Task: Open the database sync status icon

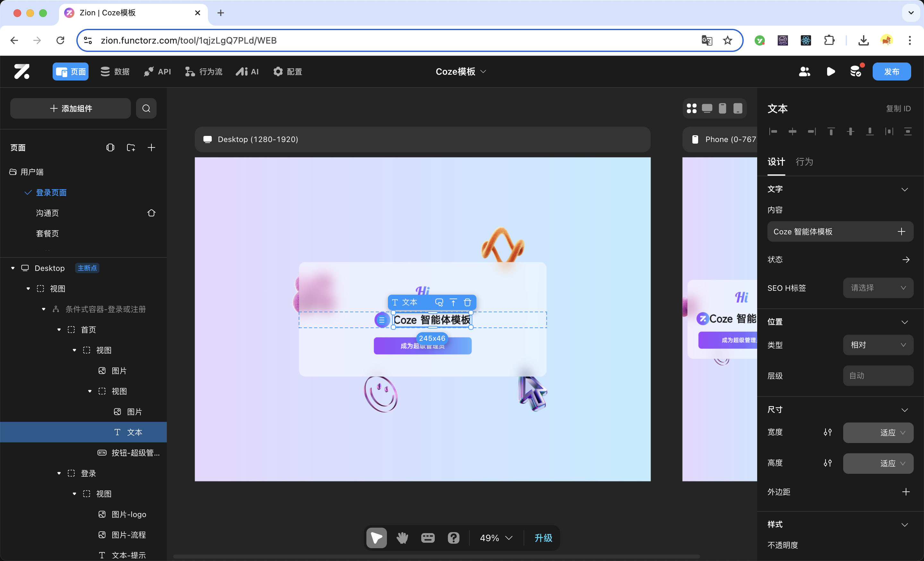Action: (x=857, y=71)
